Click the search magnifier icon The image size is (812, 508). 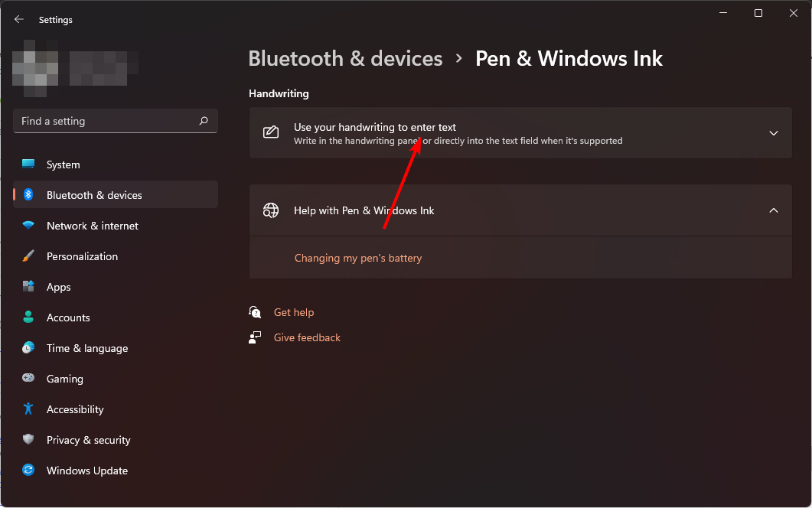click(x=204, y=121)
